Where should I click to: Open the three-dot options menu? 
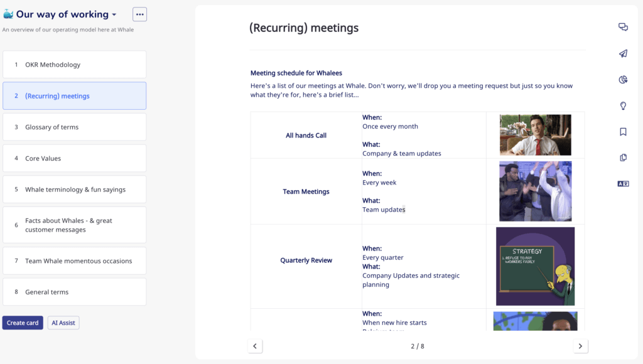(139, 14)
